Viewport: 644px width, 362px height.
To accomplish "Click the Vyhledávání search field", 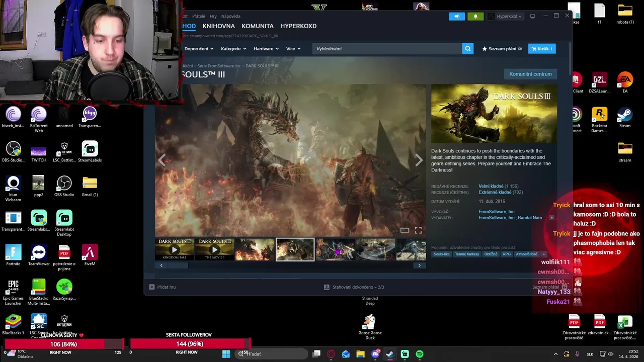I will coord(387,49).
